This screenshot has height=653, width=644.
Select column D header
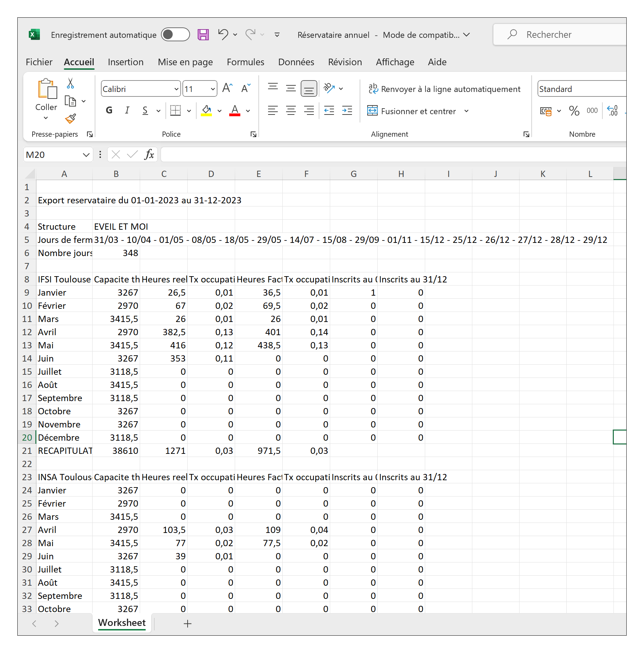coord(211,174)
